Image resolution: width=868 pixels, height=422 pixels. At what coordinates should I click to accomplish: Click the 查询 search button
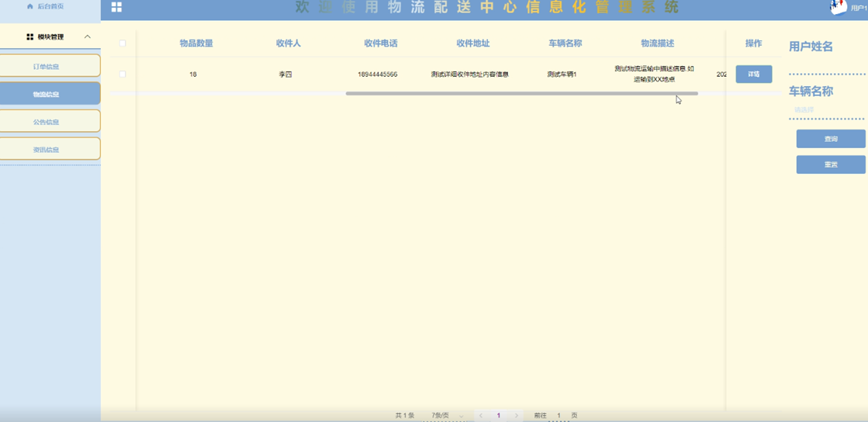click(x=830, y=139)
